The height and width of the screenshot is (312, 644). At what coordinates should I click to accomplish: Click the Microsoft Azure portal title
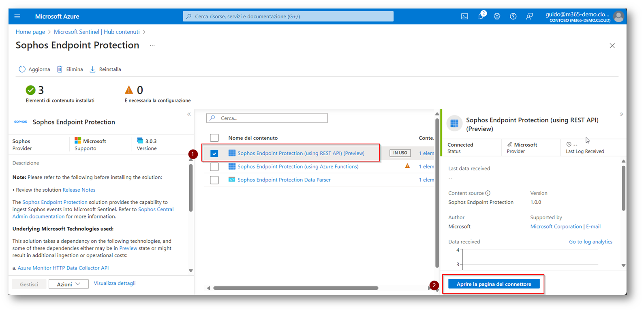[x=57, y=17]
